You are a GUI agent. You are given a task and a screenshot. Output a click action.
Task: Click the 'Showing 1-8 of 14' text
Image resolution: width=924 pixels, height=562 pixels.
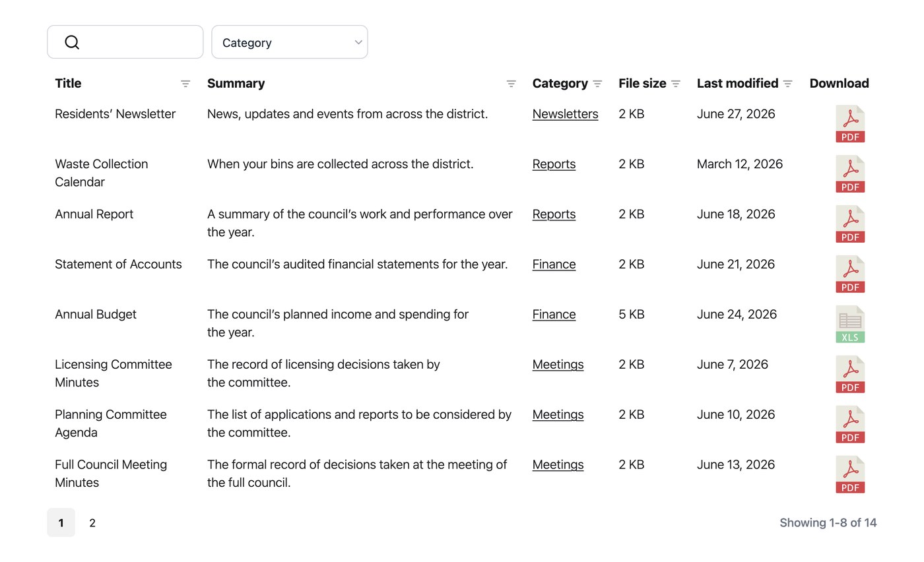coord(828,523)
